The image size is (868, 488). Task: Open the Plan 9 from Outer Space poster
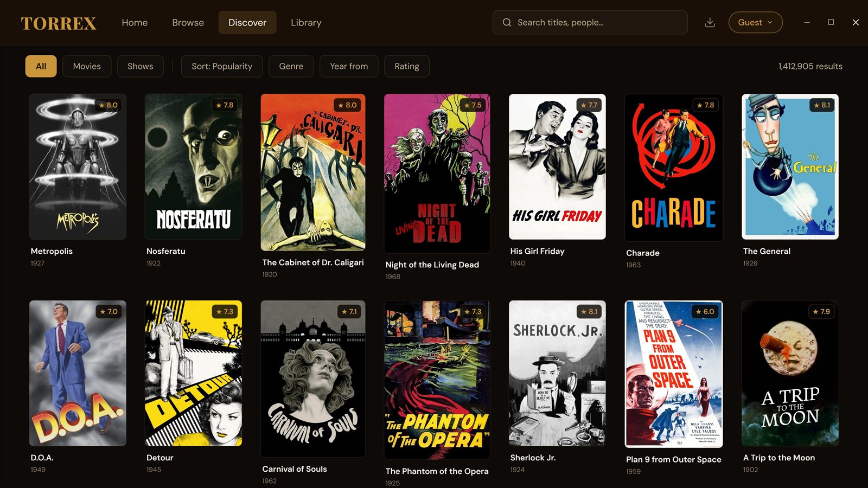pyautogui.click(x=674, y=374)
